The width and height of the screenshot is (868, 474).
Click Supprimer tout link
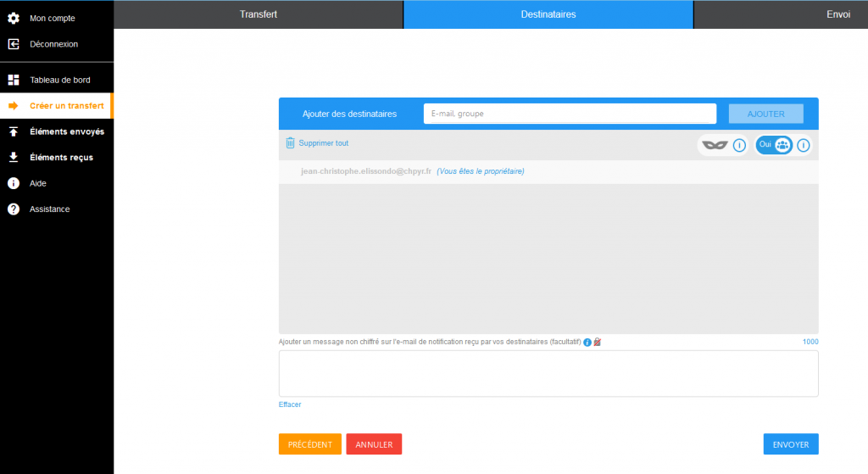[x=323, y=142]
